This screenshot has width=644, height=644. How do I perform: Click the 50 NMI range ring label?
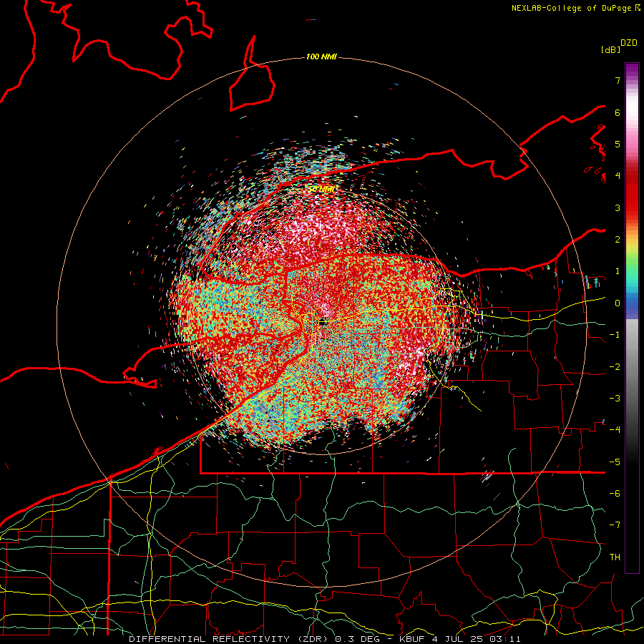[x=321, y=189]
